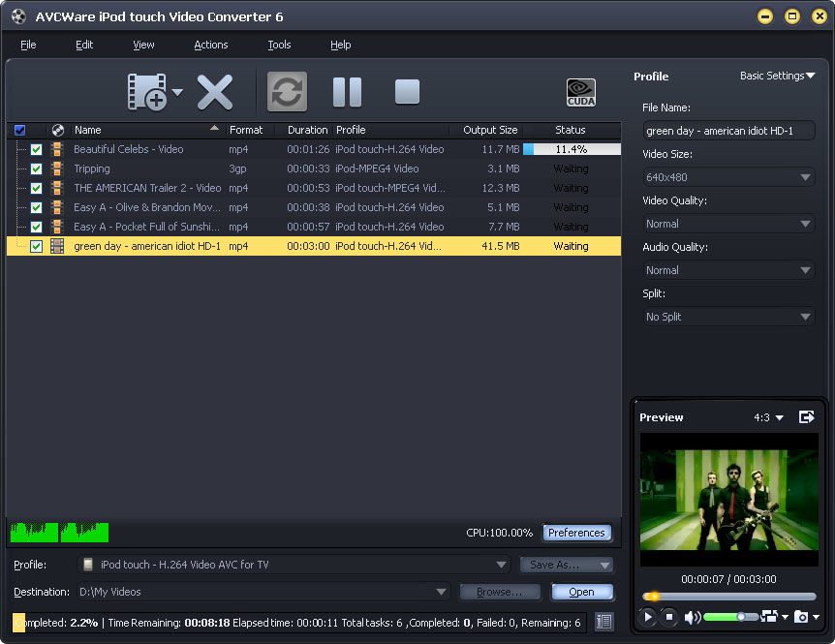Open the Edit menu
Viewport: 835px width, 644px height.
click(x=84, y=45)
